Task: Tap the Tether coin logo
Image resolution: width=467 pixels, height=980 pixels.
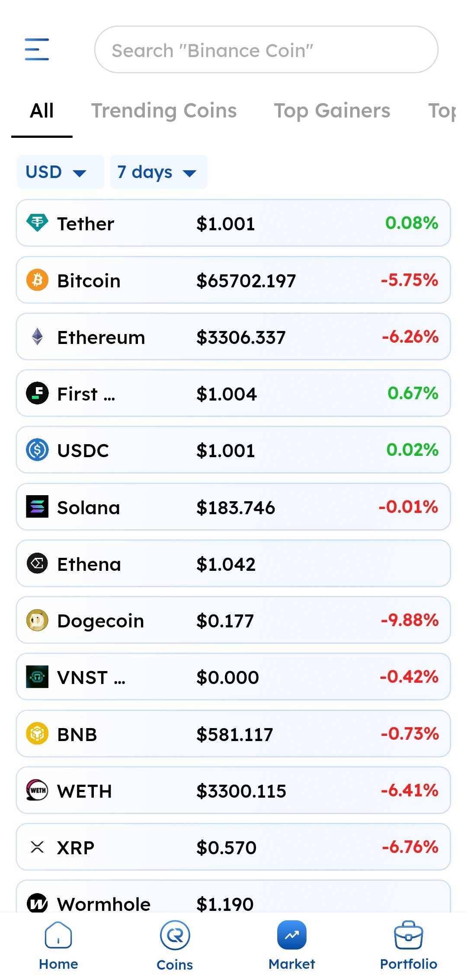Action: pyautogui.click(x=37, y=223)
